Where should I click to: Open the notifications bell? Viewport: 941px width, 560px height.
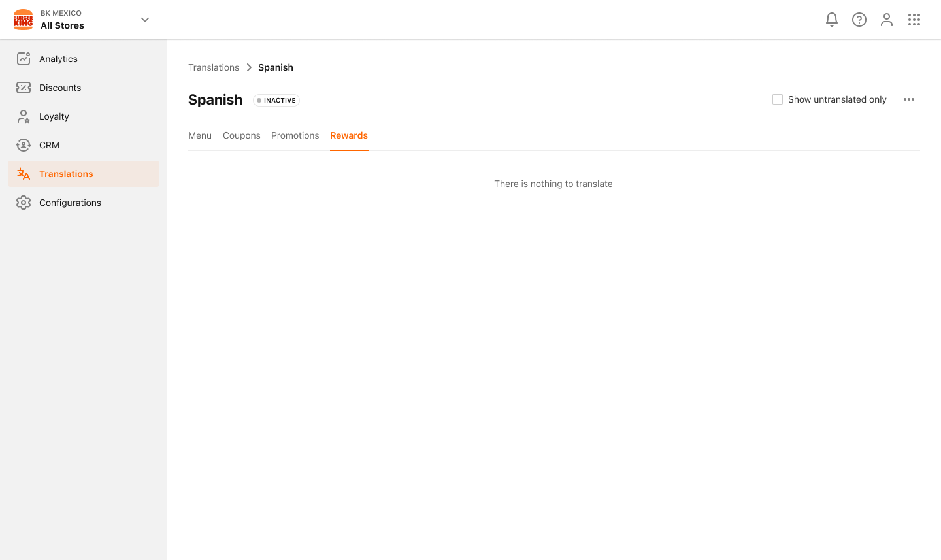(x=832, y=20)
